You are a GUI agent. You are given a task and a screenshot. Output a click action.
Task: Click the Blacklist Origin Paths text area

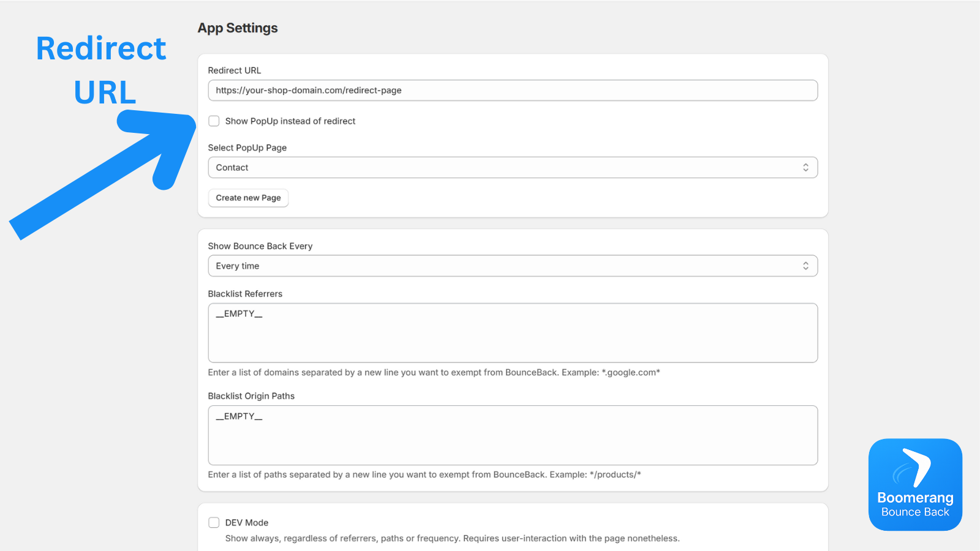(513, 435)
